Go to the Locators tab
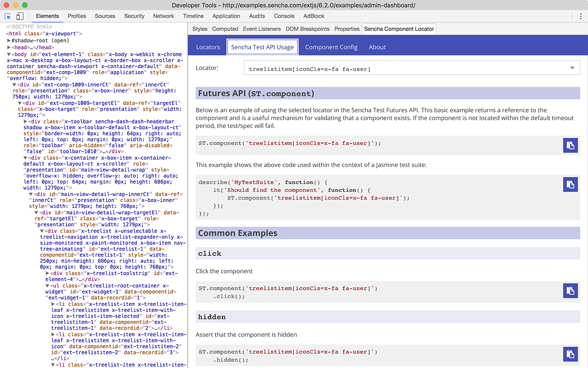The width and height of the screenshot is (588, 368). pos(208,47)
